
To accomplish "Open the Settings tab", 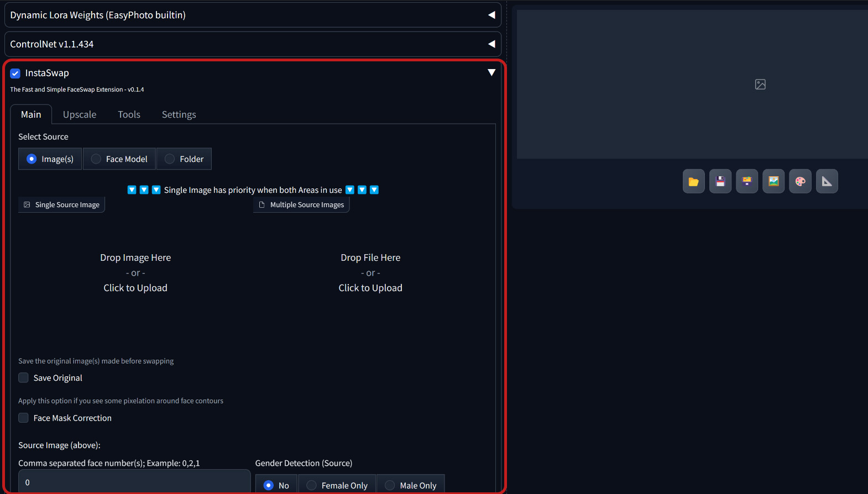I will pyautogui.click(x=179, y=114).
